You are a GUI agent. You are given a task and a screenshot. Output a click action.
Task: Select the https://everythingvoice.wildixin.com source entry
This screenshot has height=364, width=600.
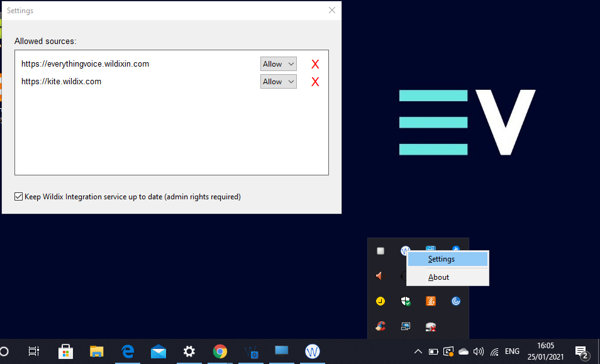pos(86,64)
